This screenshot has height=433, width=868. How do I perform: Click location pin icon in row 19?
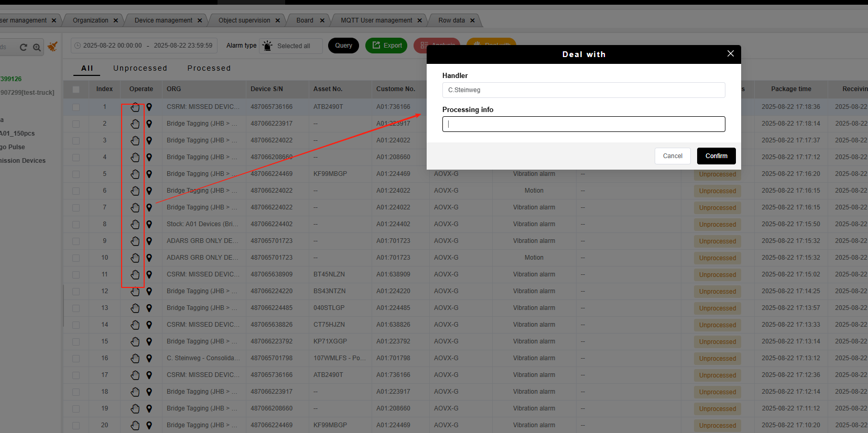149,408
